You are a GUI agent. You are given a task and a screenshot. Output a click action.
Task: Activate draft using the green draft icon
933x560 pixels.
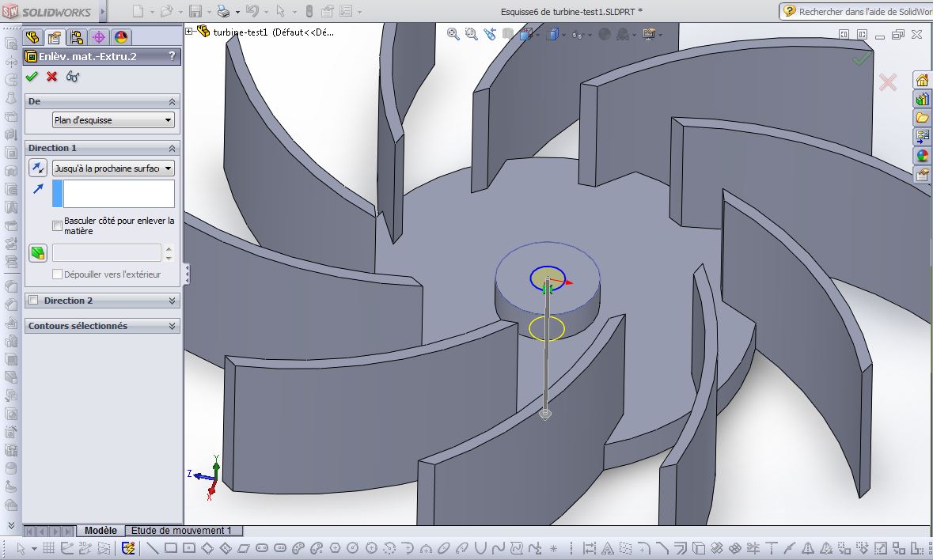coord(37,252)
